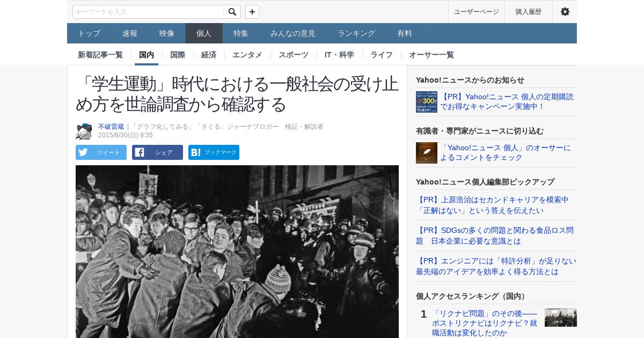Open ユーザーページ link
This screenshot has height=338, width=644.
[x=477, y=12]
